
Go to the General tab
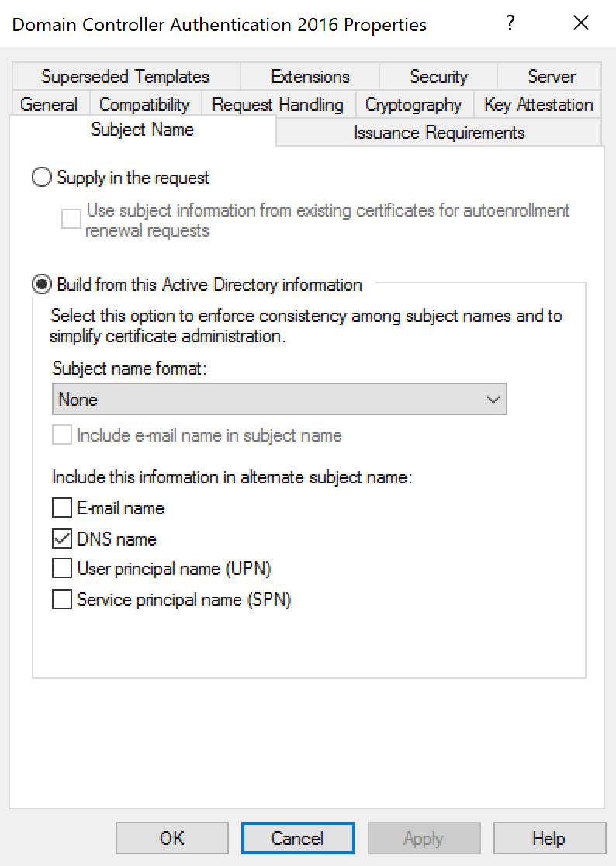click(49, 105)
